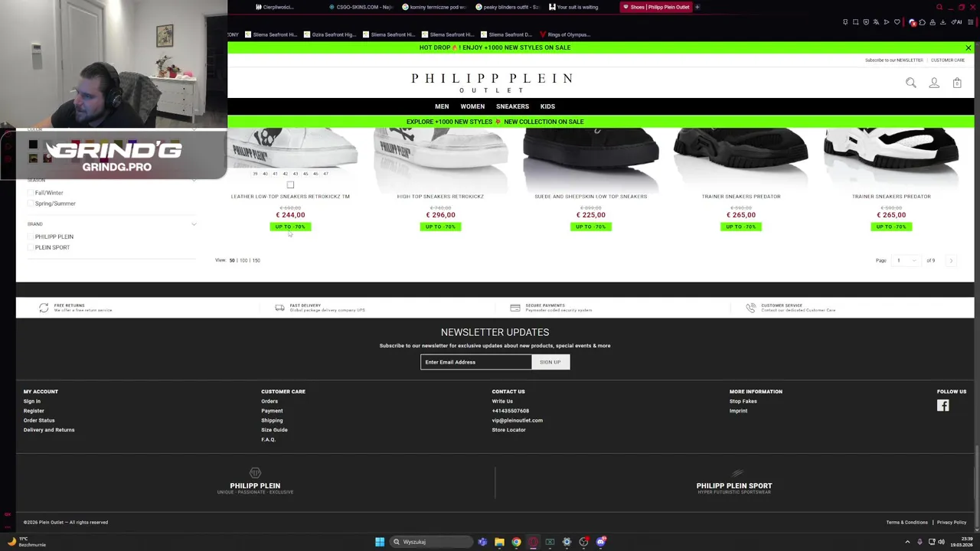This screenshot has height=551, width=980.
Task: Open the CUSTOMER CARE header link
Action: [948, 60]
